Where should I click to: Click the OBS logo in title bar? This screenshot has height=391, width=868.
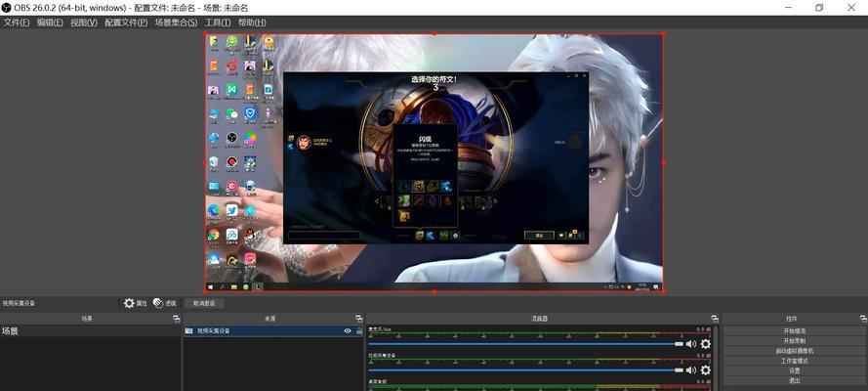coord(7,7)
